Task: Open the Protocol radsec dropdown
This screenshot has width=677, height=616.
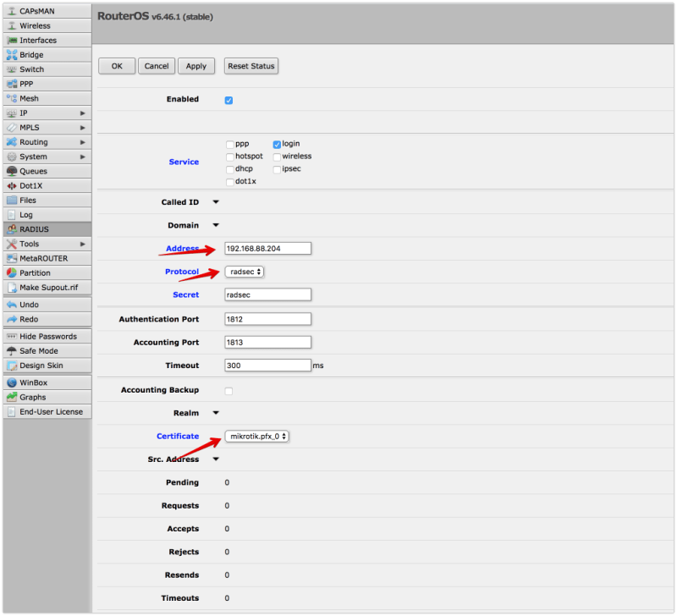Action: click(x=245, y=272)
